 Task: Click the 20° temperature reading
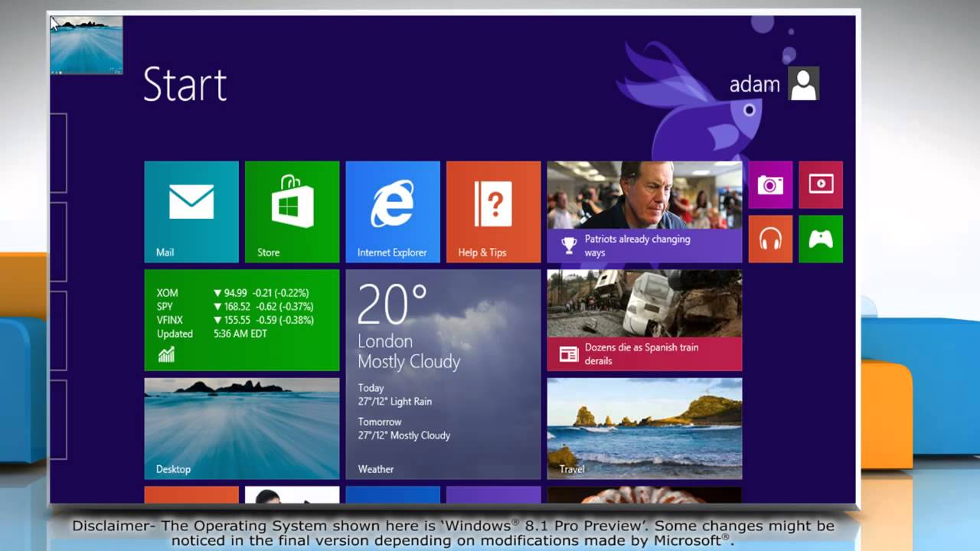coord(392,304)
